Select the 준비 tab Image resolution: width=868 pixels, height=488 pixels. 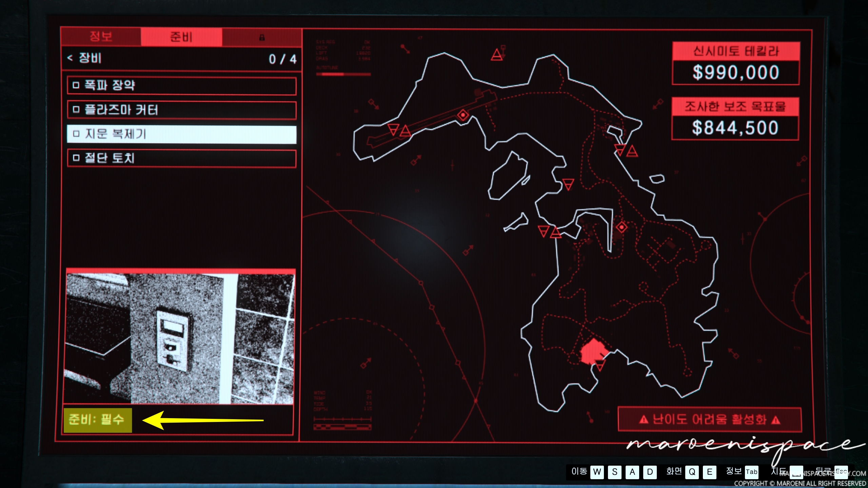(x=181, y=37)
